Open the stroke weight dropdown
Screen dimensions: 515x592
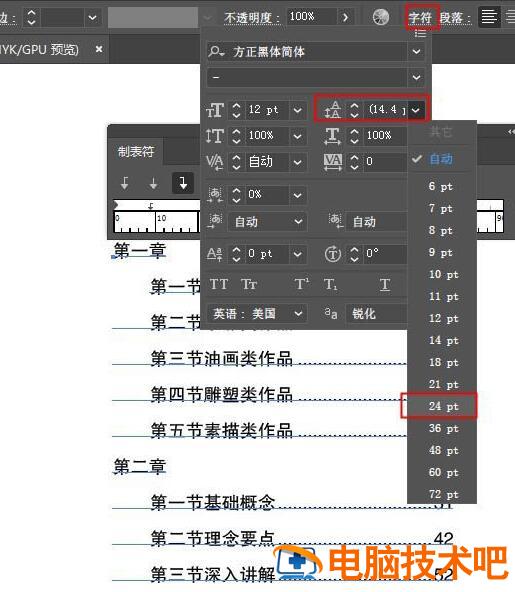click(92, 17)
